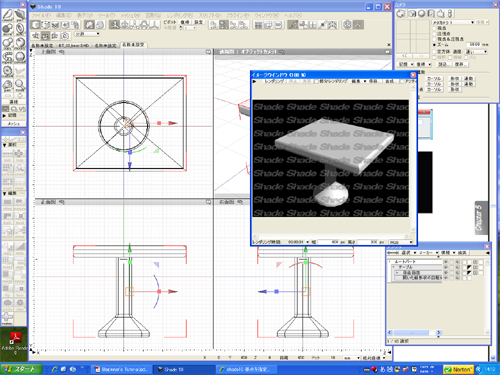Click the camera icon beside the top view title

[x=61, y=52]
